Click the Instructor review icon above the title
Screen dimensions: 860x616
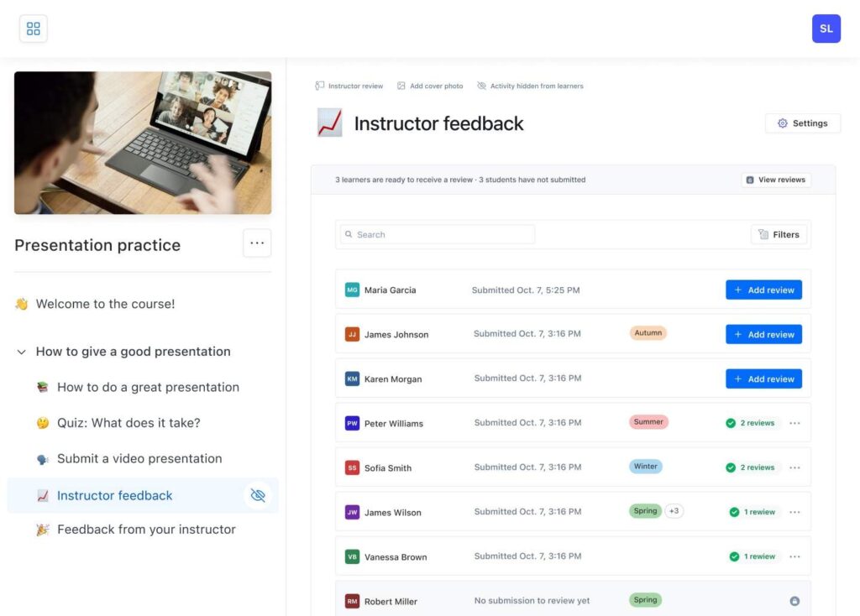319,86
